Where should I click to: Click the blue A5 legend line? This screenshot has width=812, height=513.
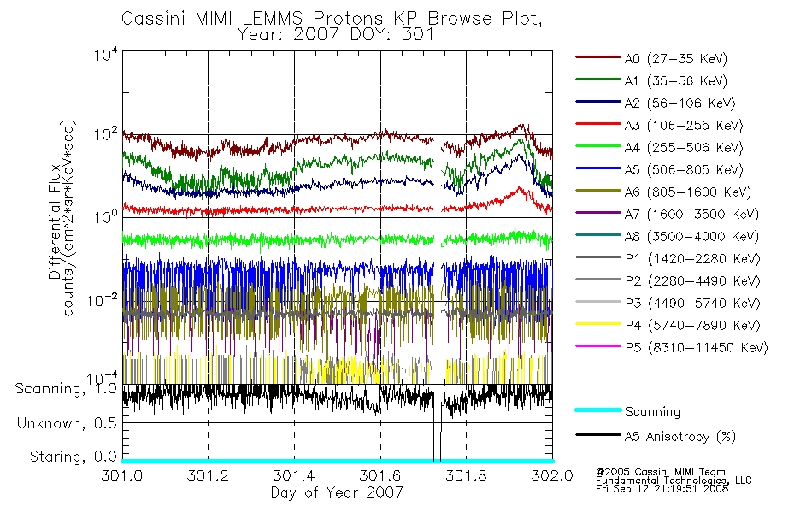pyautogui.click(x=597, y=168)
